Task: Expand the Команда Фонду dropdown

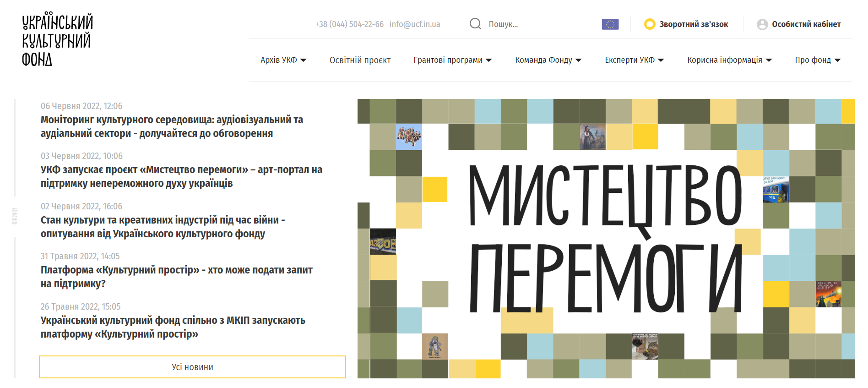Action: pos(548,60)
